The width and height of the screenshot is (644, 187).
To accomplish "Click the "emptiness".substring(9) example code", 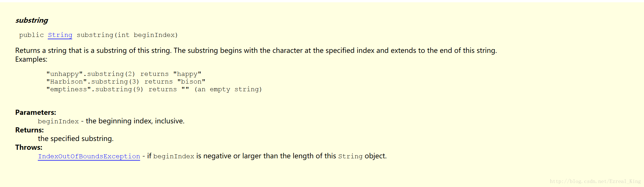I will (95, 89).
